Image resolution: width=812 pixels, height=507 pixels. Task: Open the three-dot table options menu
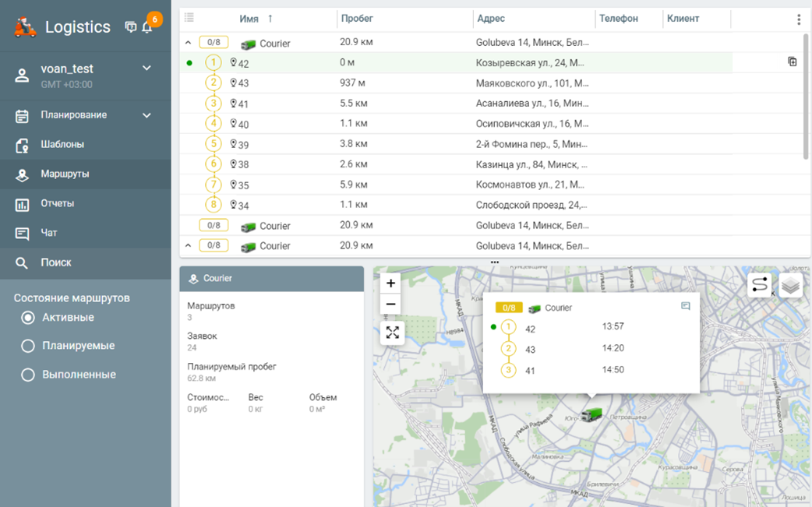point(798,19)
